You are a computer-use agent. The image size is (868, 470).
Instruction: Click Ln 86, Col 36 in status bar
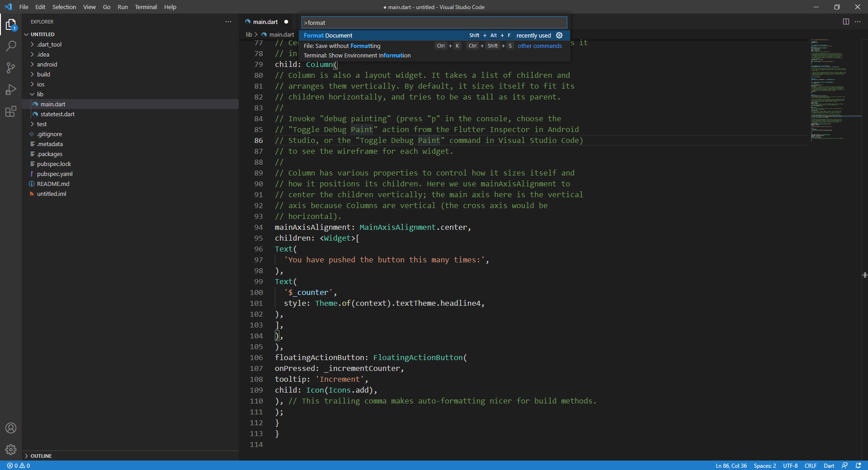pos(731,465)
